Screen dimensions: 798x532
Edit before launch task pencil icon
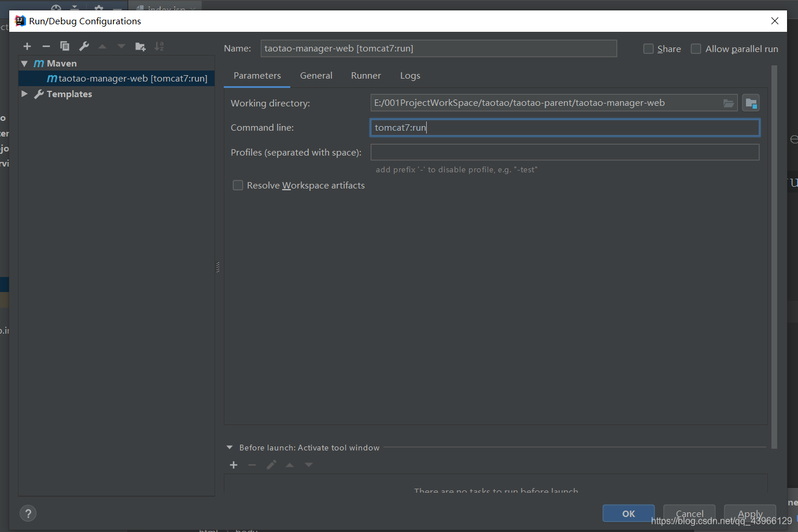[x=271, y=465]
